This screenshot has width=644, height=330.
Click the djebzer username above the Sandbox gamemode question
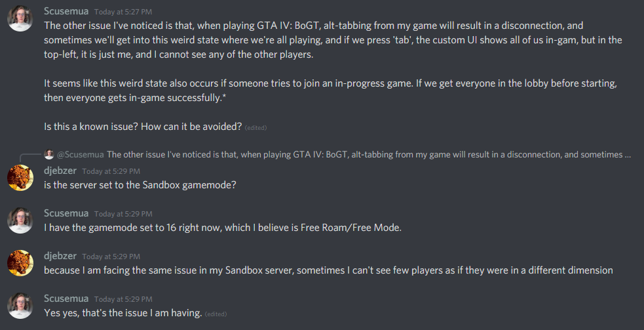click(x=60, y=171)
